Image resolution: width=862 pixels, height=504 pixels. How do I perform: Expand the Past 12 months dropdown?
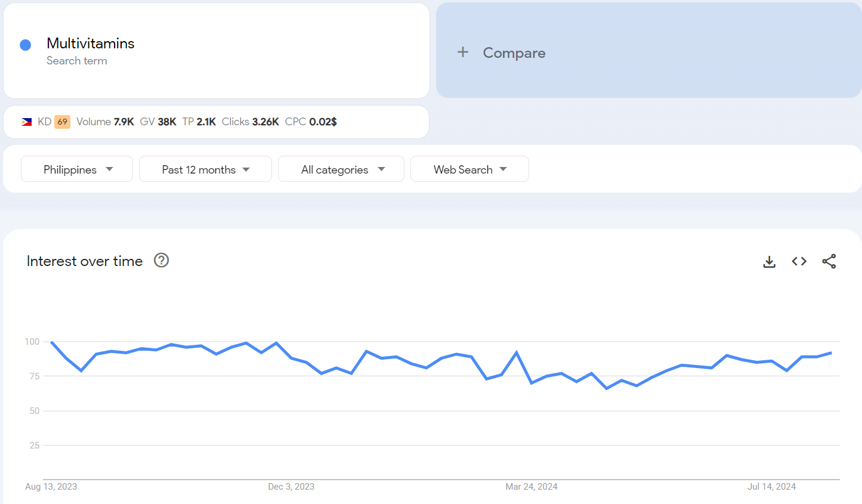[x=205, y=169]
